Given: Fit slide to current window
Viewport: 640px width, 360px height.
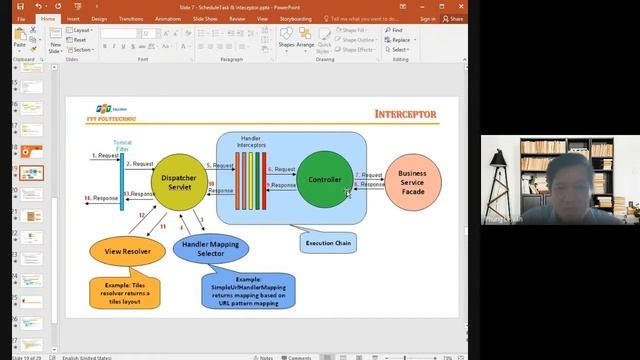Looking at the screenshot, I should (x=460, y=357).
